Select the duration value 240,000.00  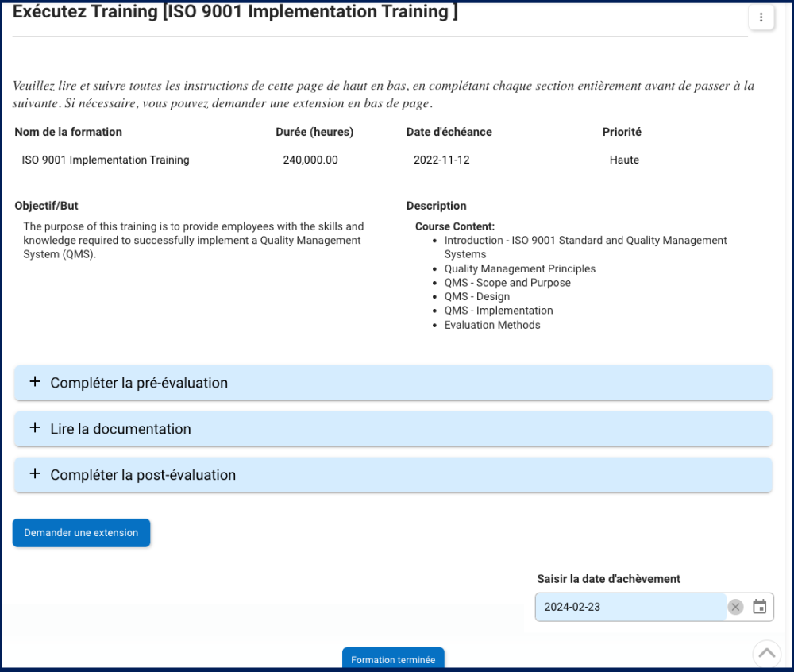tap(310, 160)
